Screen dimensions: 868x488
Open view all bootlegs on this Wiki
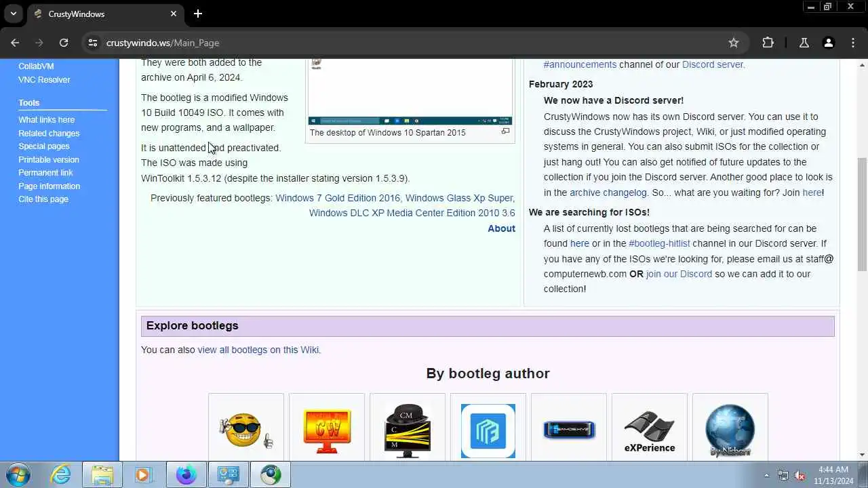pyautogui.click(x=258, y=350)
